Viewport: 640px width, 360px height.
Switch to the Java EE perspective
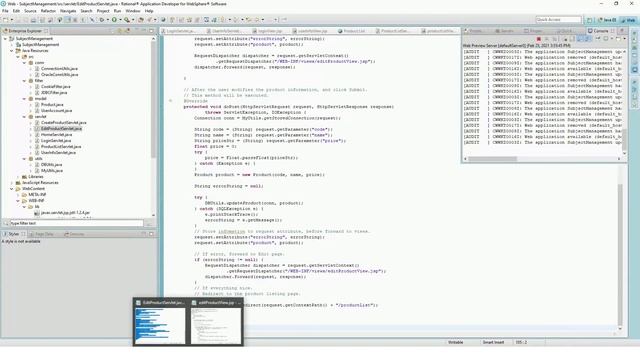click(607, 20)
